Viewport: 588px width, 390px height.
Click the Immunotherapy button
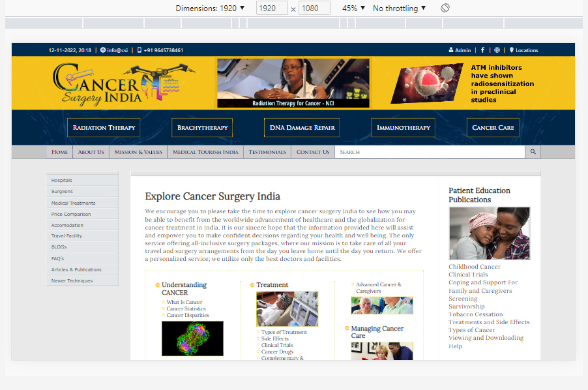click(404, 128)
